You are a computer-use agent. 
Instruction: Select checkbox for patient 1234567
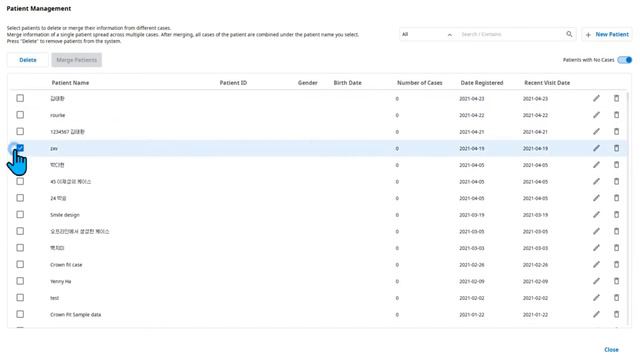[x=20, y=131]
